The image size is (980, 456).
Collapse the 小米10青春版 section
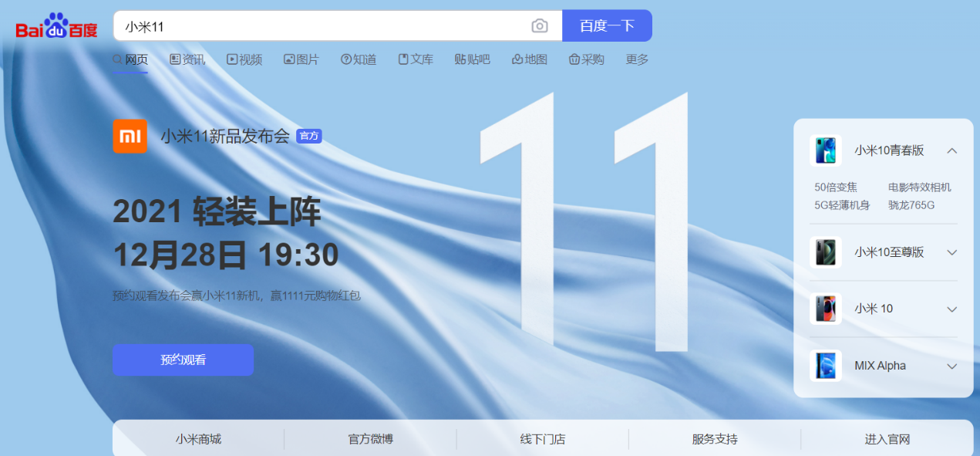pyautogui.click(x=952, y=150)
